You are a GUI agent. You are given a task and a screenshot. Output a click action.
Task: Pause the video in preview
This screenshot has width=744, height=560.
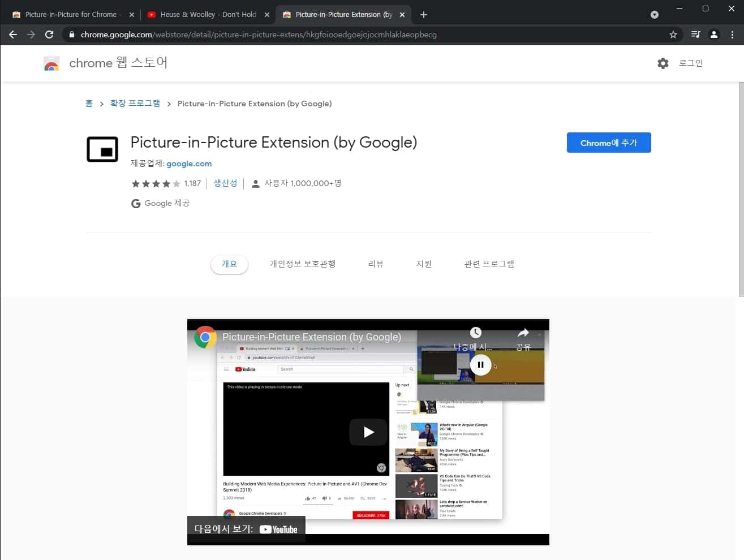(480, 365)
